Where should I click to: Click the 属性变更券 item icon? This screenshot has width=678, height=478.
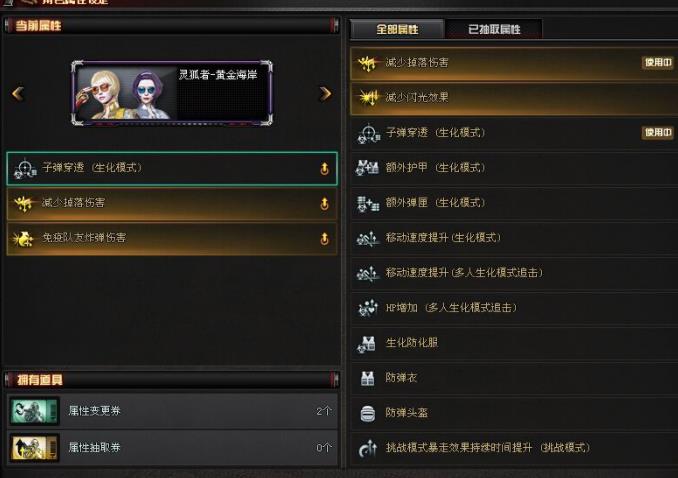point(34,411)
